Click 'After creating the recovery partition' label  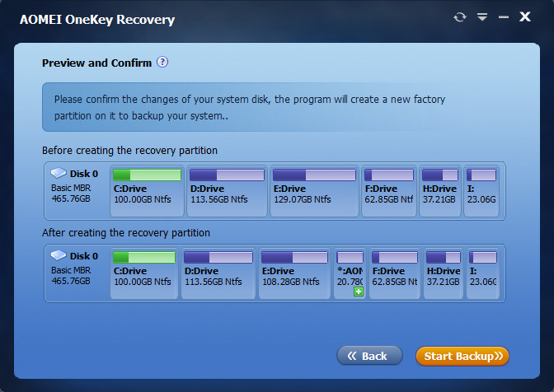click(x=126, y=233)
